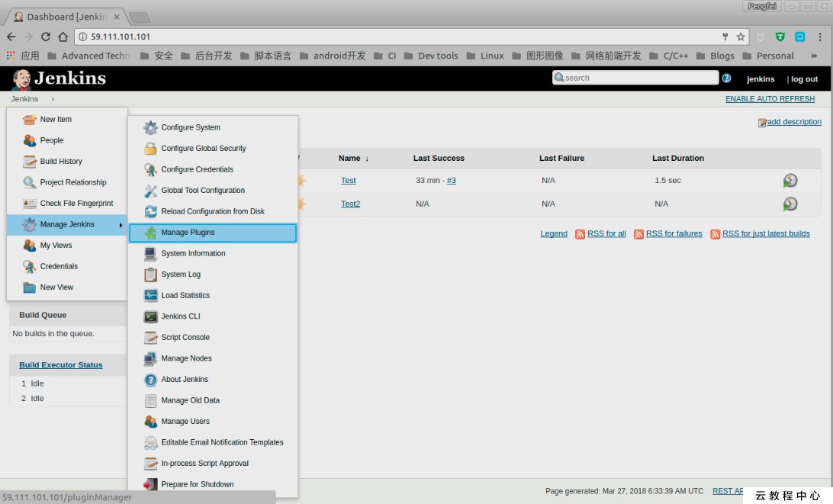The height and width of the screenshot is (504, 833).
Task: Reload the page in browser
Action: coord(46,37)
